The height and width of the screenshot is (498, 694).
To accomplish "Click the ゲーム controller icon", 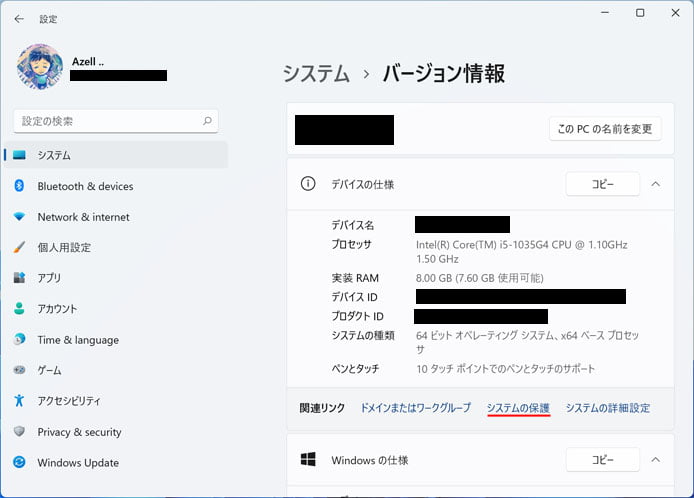I will click(x=19, y=370).
